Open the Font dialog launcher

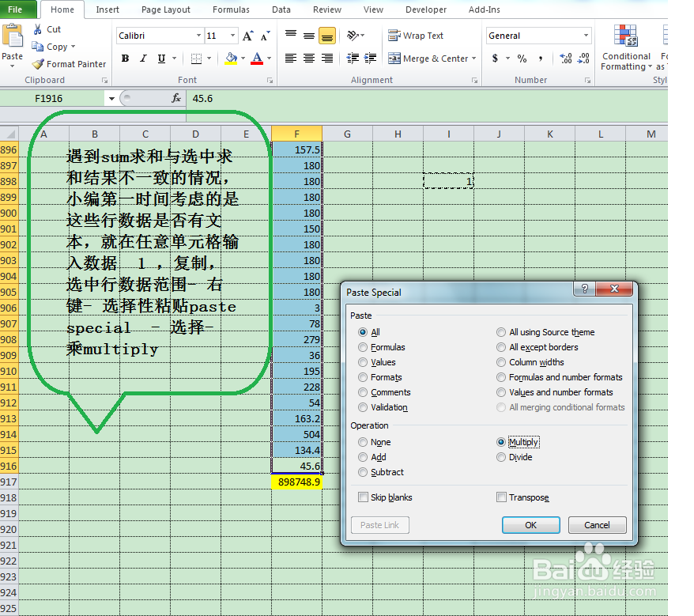(x=270, y=81)
